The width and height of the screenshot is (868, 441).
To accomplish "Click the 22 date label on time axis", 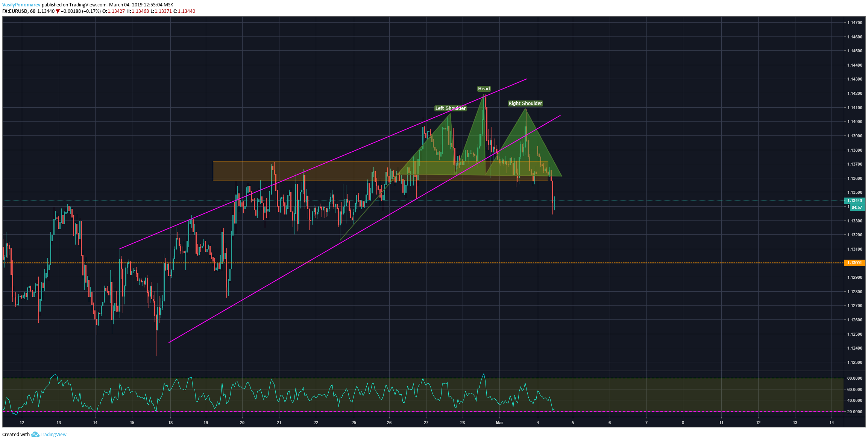I will (x=316, y=423).
